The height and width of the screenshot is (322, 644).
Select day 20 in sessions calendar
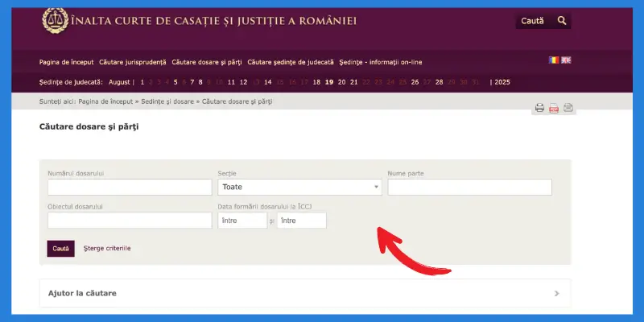click(x=341, y=82)
